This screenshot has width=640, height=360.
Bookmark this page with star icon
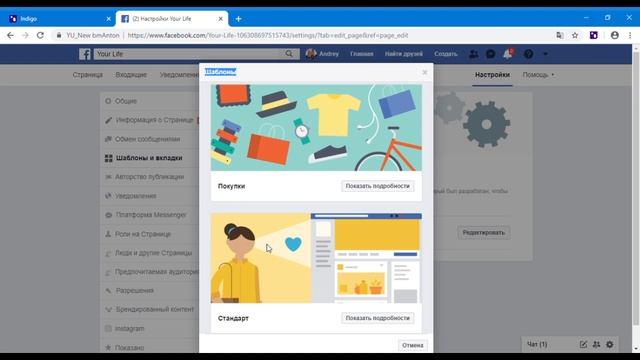tap(575, 36)
